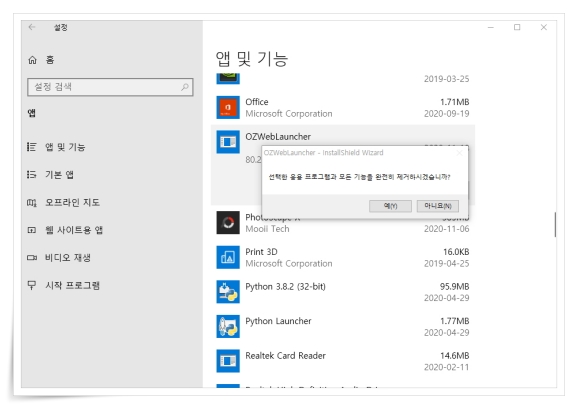Select the Realtek Card Reader name text
Viewport: 578px width, 409px height.
coord(286,356)
